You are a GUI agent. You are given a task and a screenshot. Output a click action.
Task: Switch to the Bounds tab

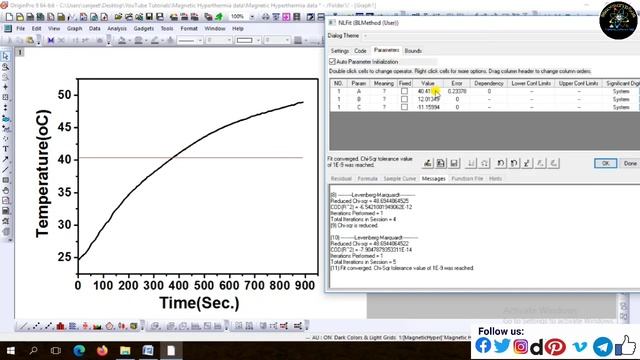click(x=413, y=51)
